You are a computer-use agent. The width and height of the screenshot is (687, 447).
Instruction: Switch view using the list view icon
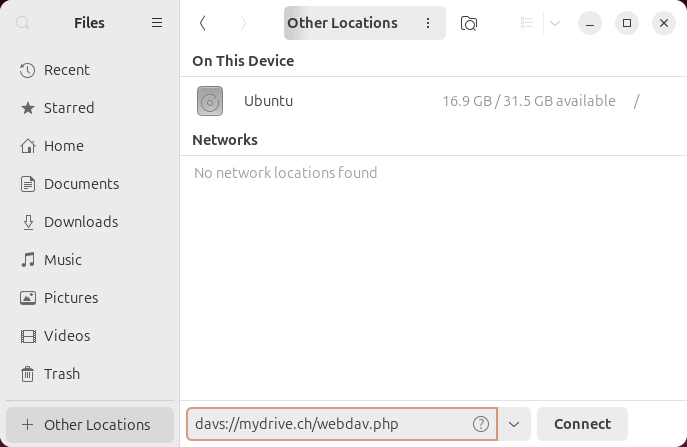527,23
